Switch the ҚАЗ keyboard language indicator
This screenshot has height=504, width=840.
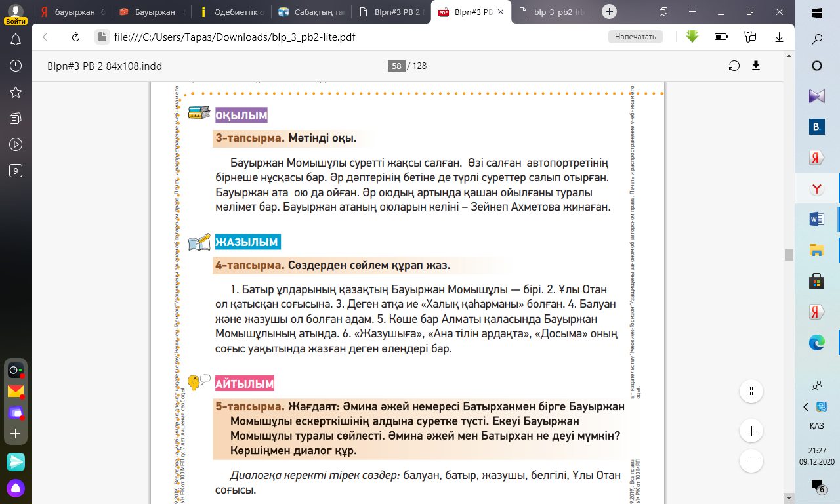pyautogui.click(x=817, y=425)
